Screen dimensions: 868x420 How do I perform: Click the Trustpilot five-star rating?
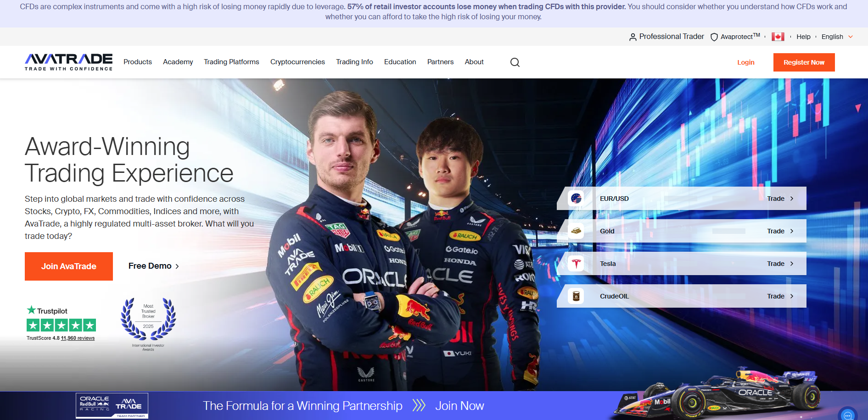(x=61, y=325)
